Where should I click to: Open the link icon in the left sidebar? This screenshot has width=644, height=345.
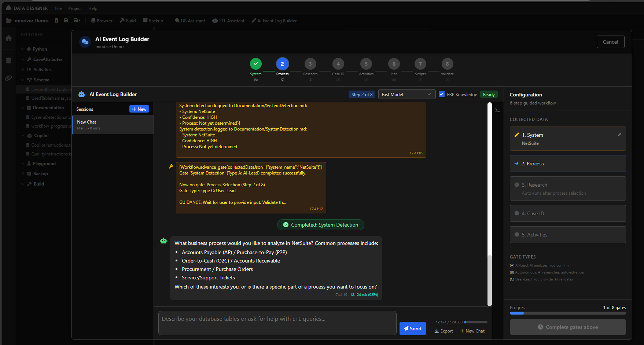[8, 78]
